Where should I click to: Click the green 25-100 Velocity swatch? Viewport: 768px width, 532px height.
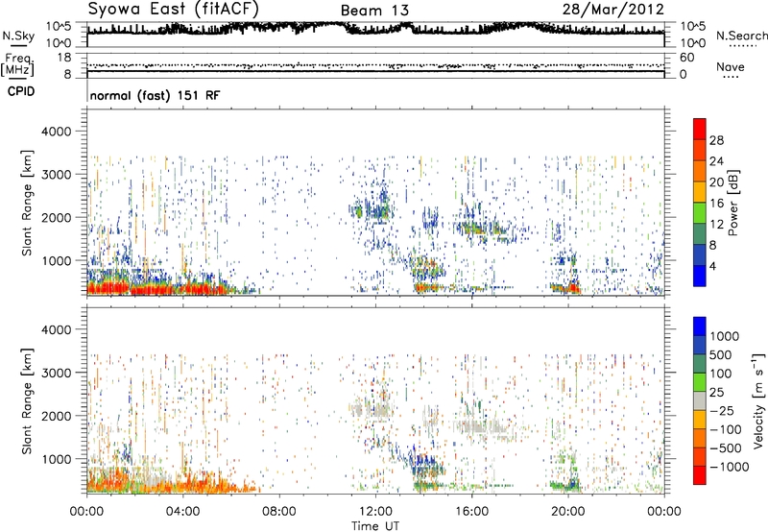pyautogui.click(x=700, y=382)
